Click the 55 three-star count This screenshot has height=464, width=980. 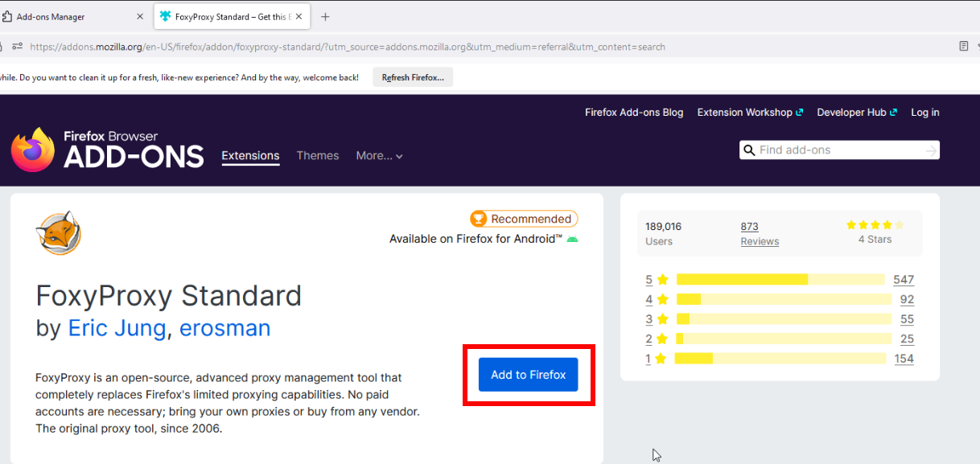point(907,319)
